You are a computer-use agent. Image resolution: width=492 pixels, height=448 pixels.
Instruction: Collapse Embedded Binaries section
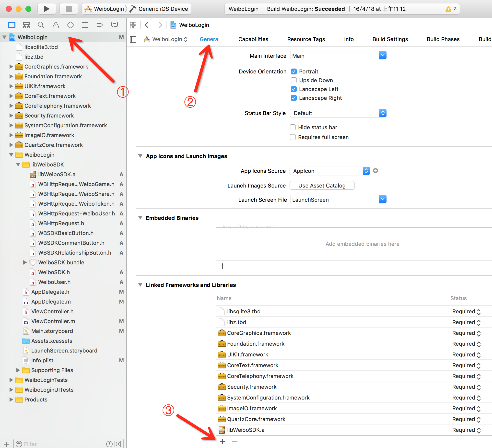point(140,218)
